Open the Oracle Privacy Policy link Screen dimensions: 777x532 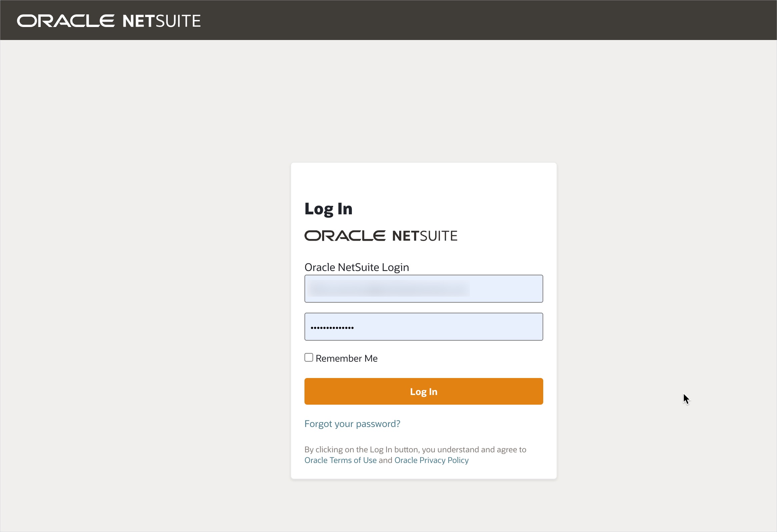431,460
